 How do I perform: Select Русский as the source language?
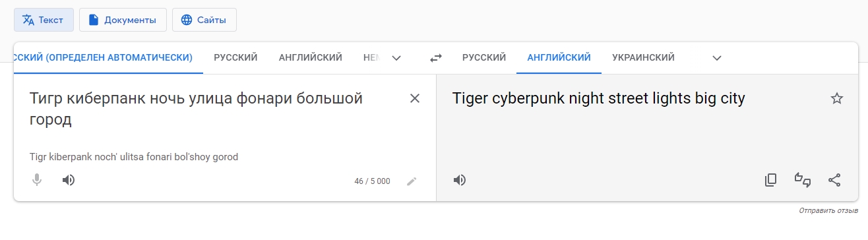[x=235, y=57]
